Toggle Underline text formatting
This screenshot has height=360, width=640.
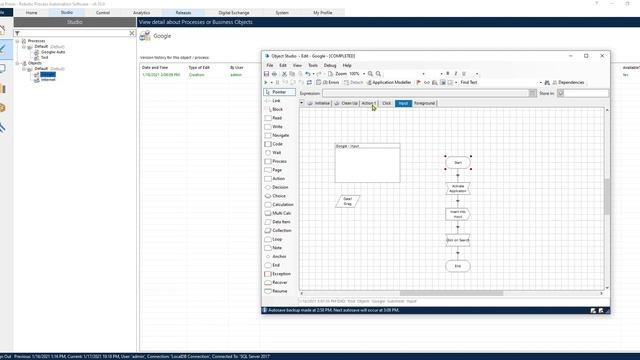[464, 74]
